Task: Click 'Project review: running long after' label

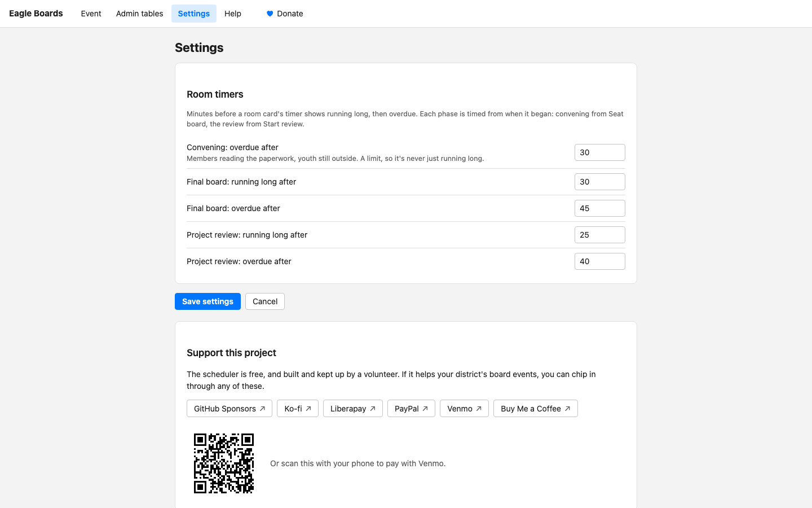Action: (247, 235)
